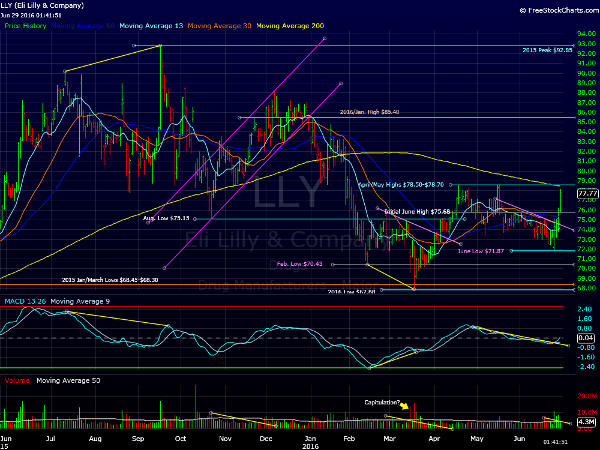The width and height of the screenshot is (600, 450).
Task: Click the June Low $71.87 annotation
Action: [x=481, y=251]
